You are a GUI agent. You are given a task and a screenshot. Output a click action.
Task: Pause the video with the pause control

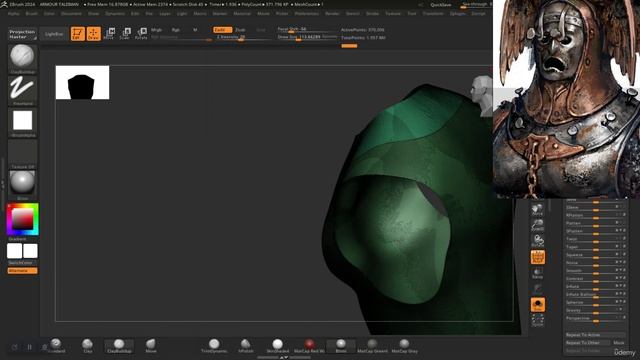pyautogui.click(x=29, y=347)
